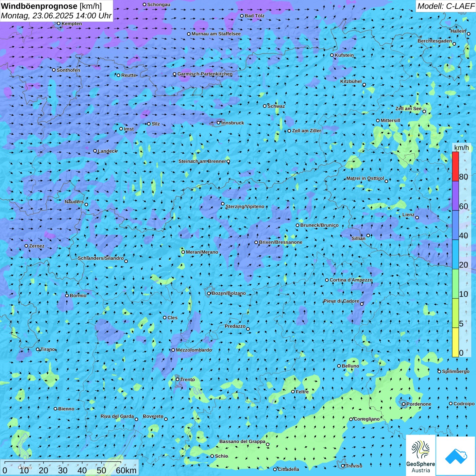Select the cyan 20–40 legend segment
Viewport: 476px width, 476px height.
click(x=455, y=255)
